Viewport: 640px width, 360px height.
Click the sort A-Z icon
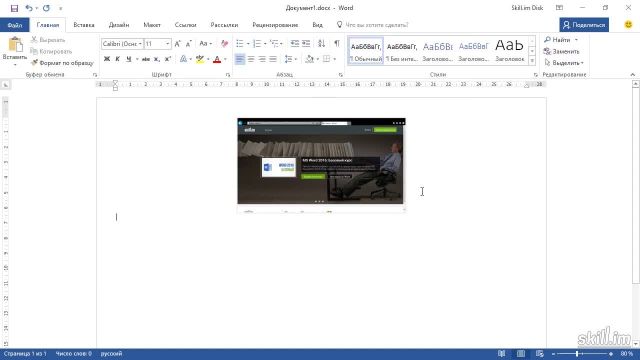[322, 43]
